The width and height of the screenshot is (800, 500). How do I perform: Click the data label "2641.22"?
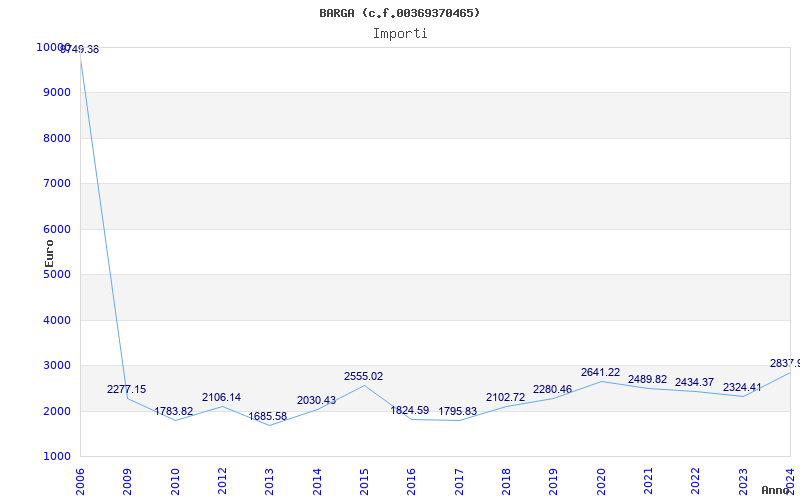point(601,372)
